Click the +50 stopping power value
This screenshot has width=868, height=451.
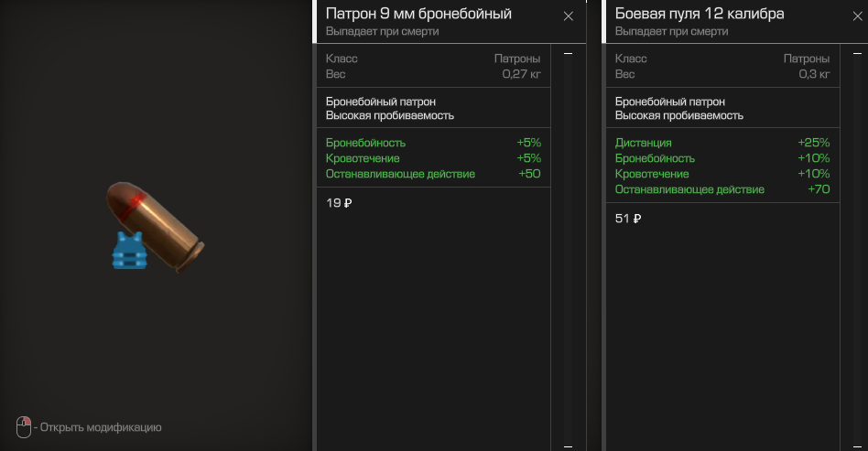pyautogui.click(x=530, y=174)
